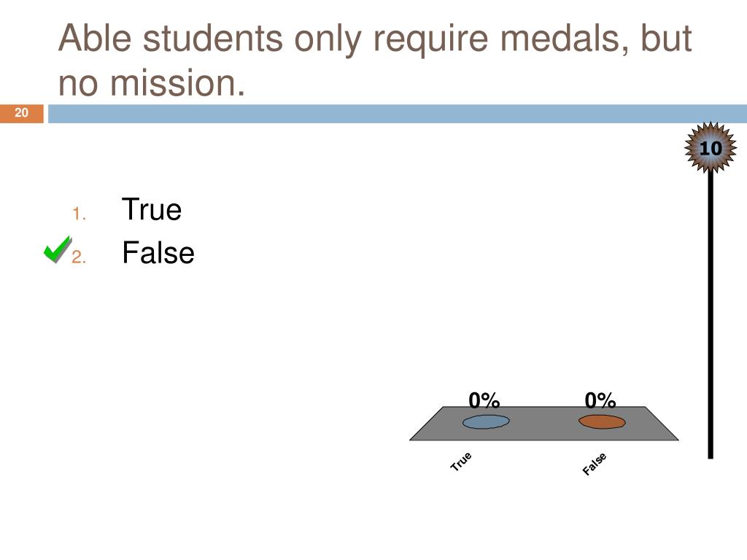Select the orange False ellipse in chart

pyautogui.click(x=602, y=422)
